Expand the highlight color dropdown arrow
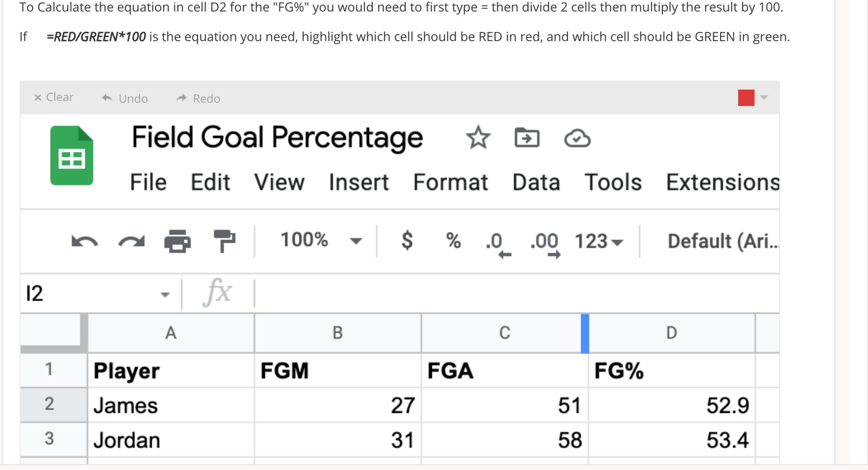This screenshot has width=868, height=470. point(764,97)
